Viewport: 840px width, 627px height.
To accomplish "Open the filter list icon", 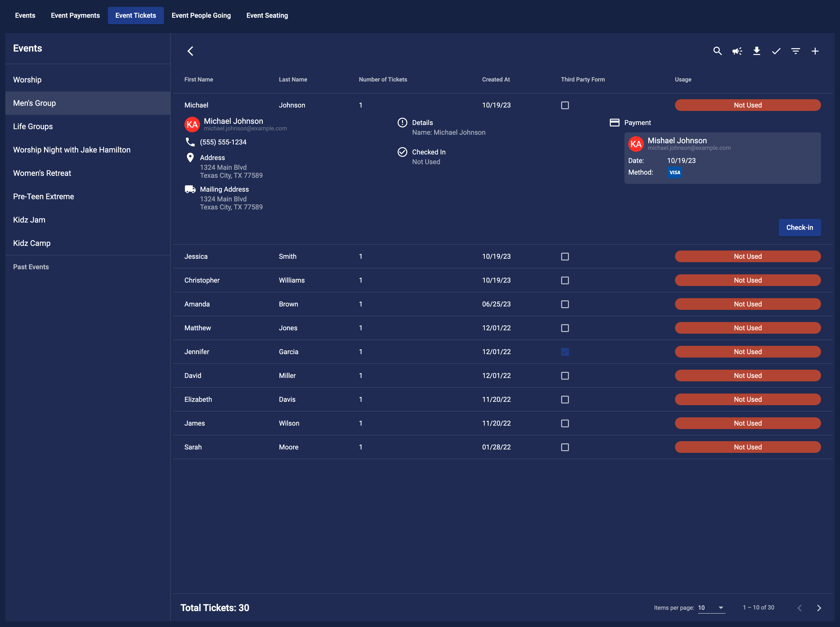I will point(795,51).
